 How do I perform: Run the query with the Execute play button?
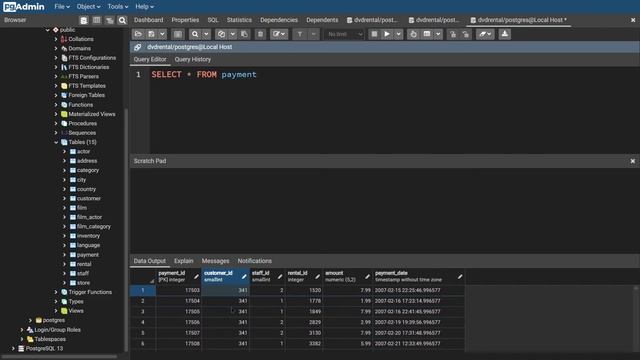(387, 34)
